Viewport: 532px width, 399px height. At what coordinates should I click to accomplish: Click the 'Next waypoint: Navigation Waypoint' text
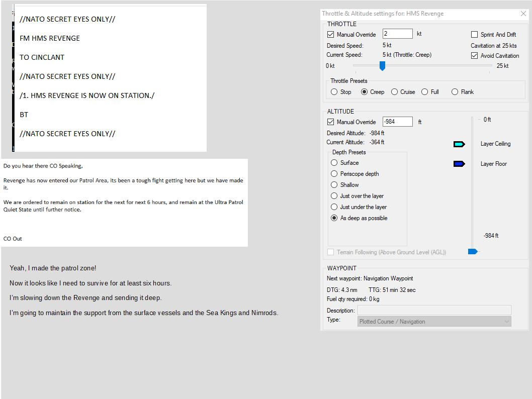click(370, 278)
